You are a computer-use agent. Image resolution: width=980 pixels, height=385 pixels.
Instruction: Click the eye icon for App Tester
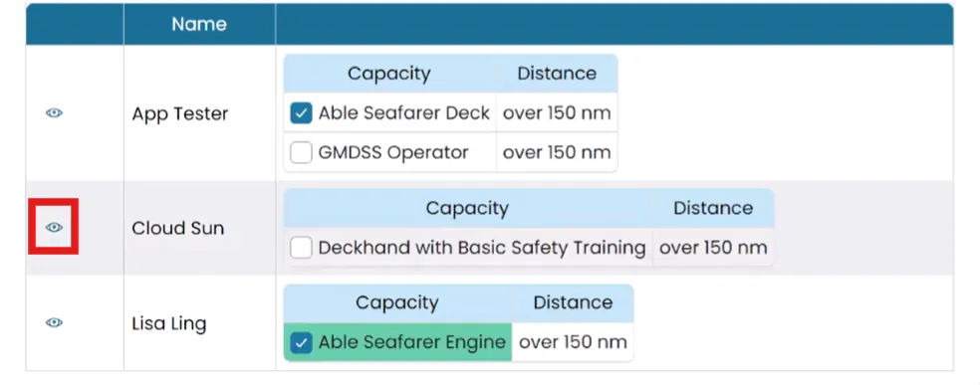click(55, 113)
